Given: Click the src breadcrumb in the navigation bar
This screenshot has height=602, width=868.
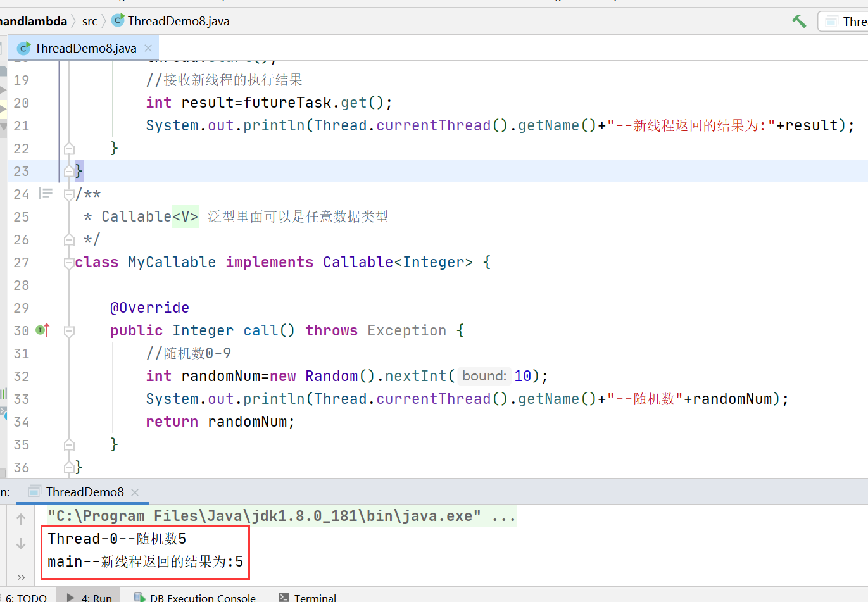Looking at the screenshot, I should pyautogui.click(x=90, y=21).
